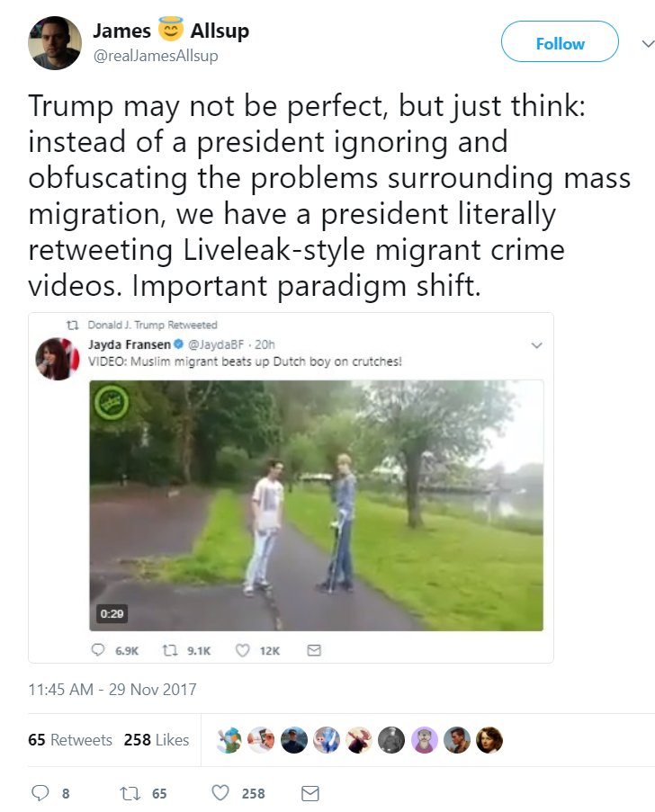The height and width of the screenshot is (812, 655).
Task: Click the envelope direct message icon at the bottom
Action: coord(310,793)
